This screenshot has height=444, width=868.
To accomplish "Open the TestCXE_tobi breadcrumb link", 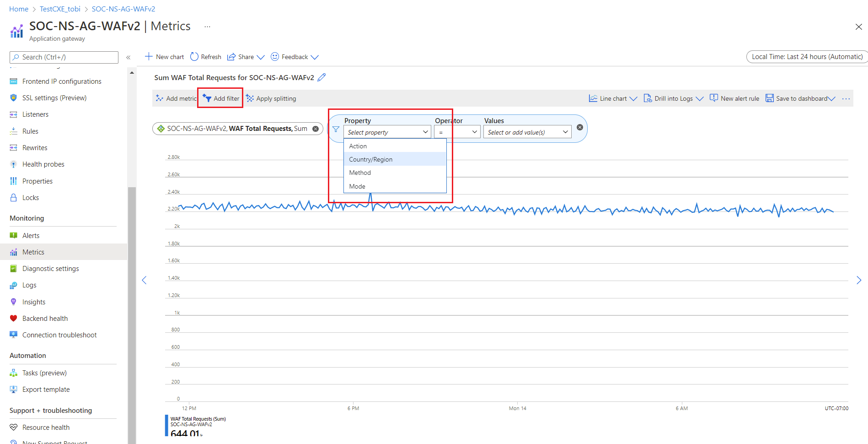I will coord(60,9).
